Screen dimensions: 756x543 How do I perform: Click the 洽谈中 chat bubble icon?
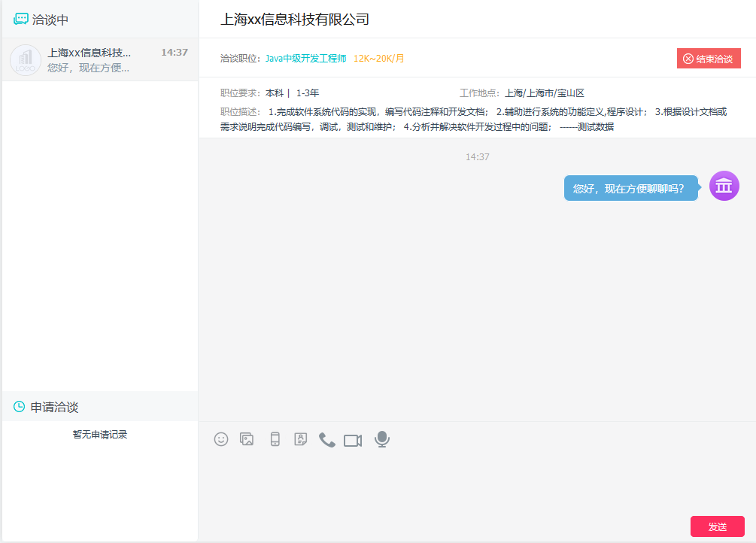coord(20,18)
